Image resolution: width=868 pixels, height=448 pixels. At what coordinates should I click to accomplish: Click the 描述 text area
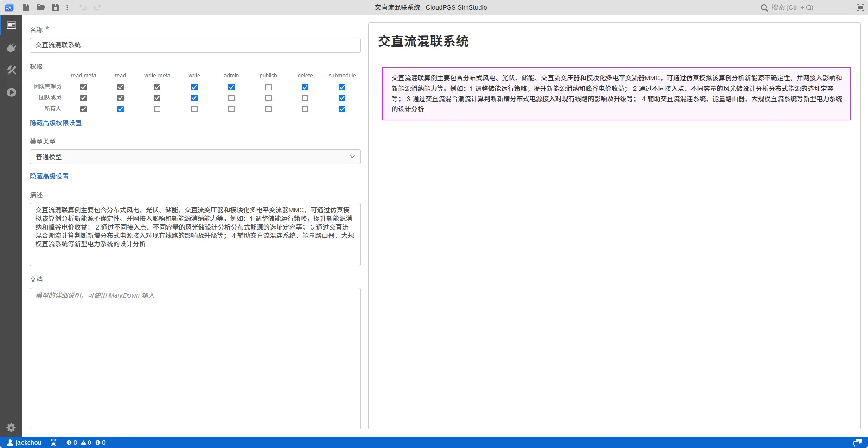point(195,234)
